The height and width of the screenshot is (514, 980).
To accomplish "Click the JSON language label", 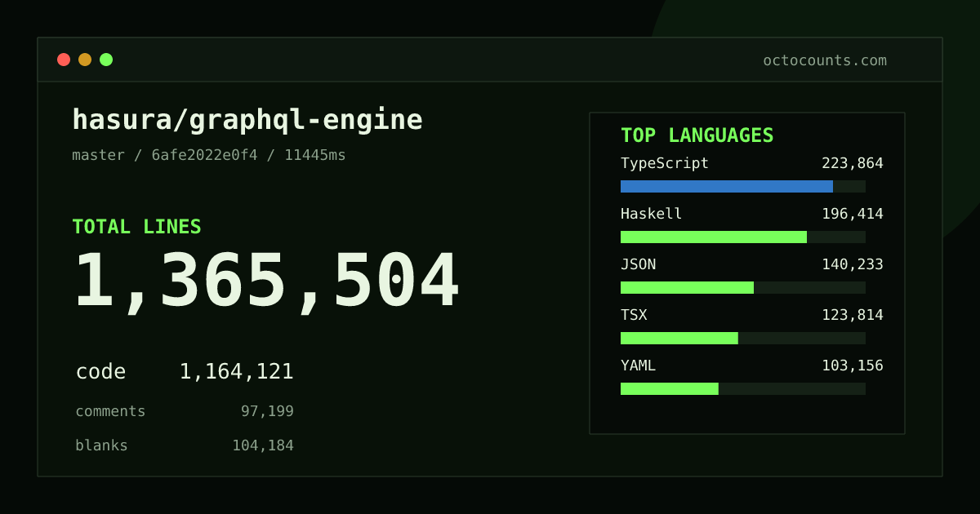I will point(638,264).
